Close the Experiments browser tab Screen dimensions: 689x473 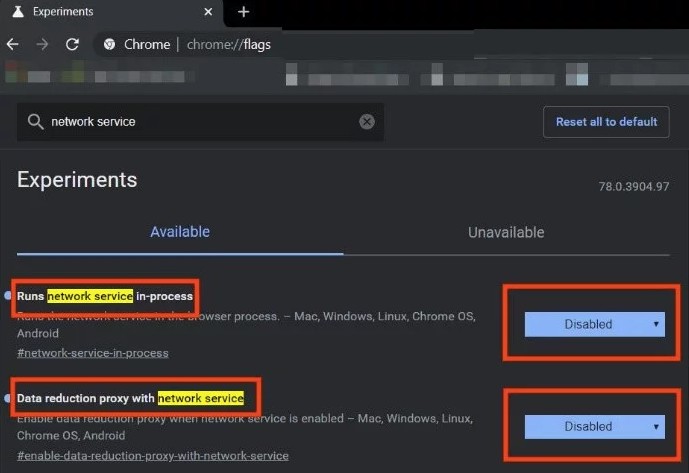tap(207, 12)
